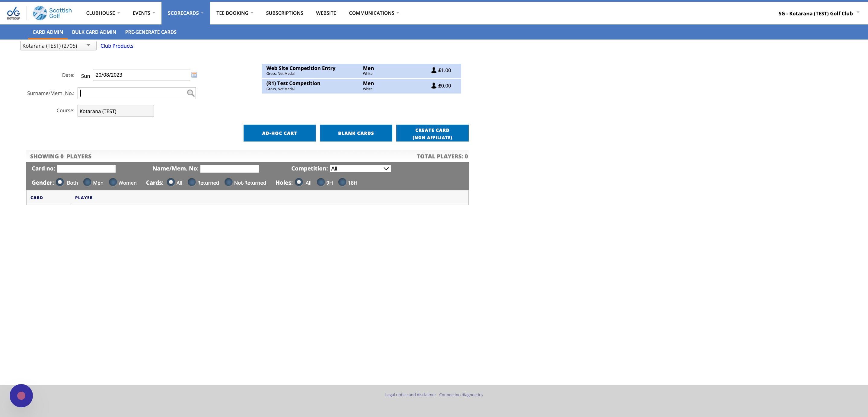Open the Competition All dropdown
Image resolution: width=868 pixels, height=417 pixels.
pyautogui.click(x=360, y=169)
